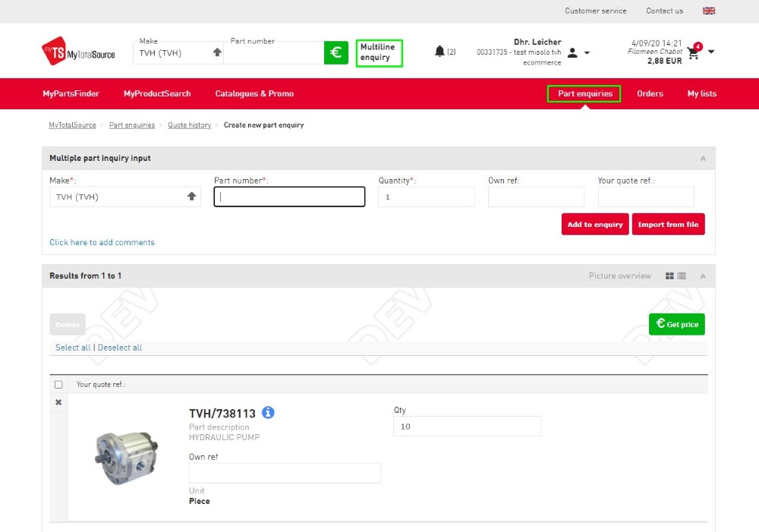This screenshot has width=759, height=532.
Task: Click the MyTotalSource breadcrumb
Action: [72, 125]
